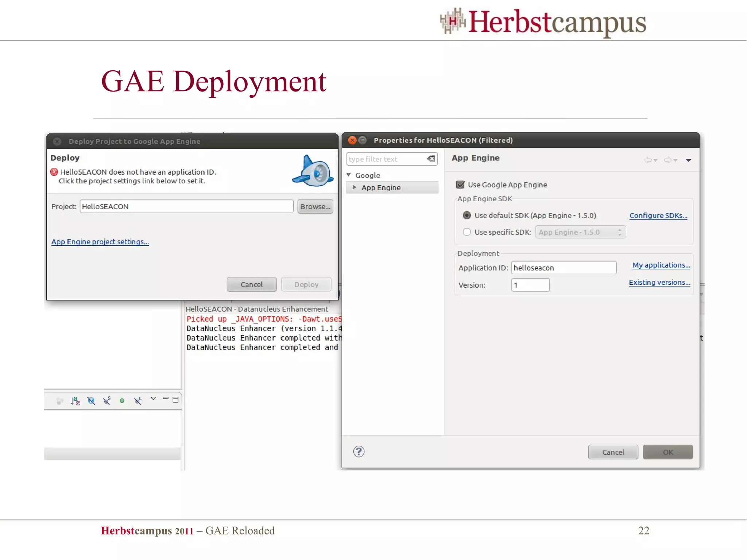
Task: Click the disabled Deploy button
Action: pos(306,284)
